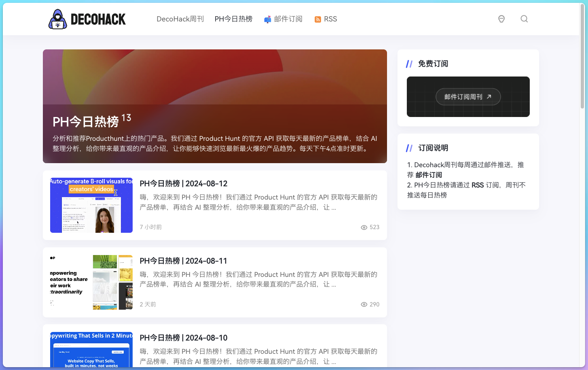Open article PH今日热榜 | 2024-08-12
Image resolution: width=588 pixels, height=370 pixels.
pos(184,184)
